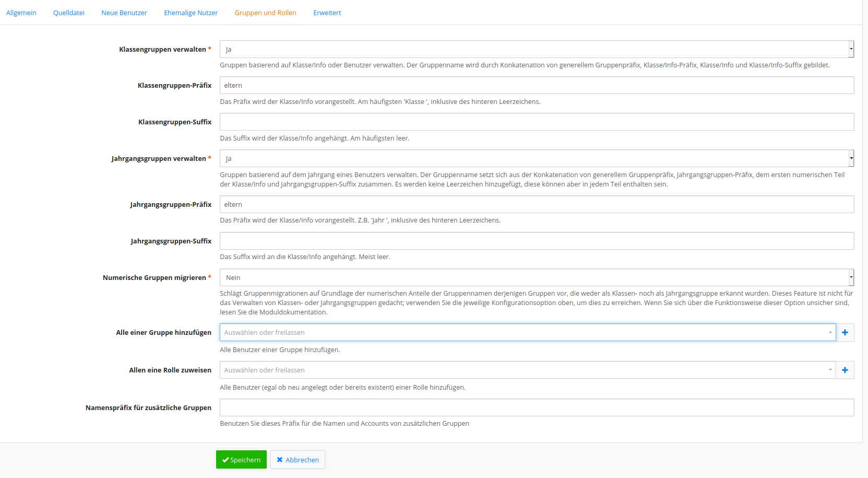Click the Jahrgangsgruppen-Suffix input box
The image size is (868, 478).
point(537,241)
